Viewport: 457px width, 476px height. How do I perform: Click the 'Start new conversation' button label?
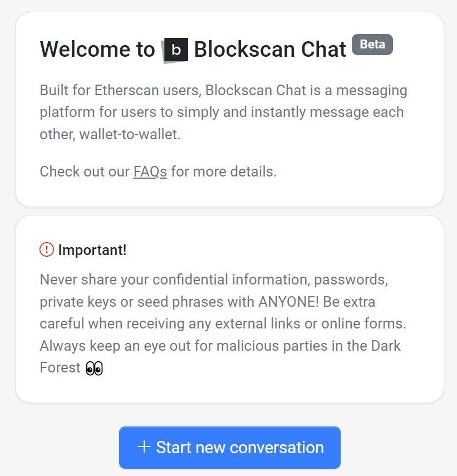point(239,447)
